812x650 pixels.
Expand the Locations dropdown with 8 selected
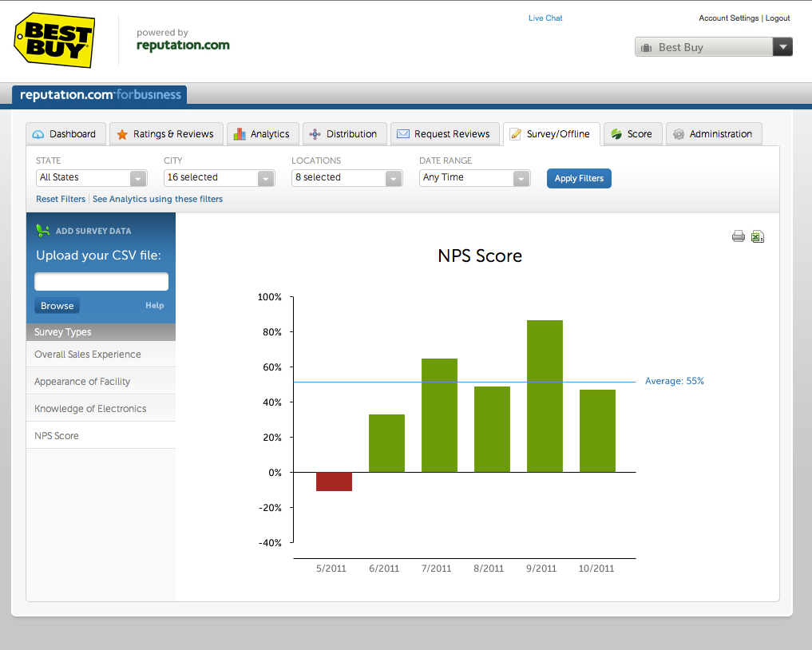[347, 177]
